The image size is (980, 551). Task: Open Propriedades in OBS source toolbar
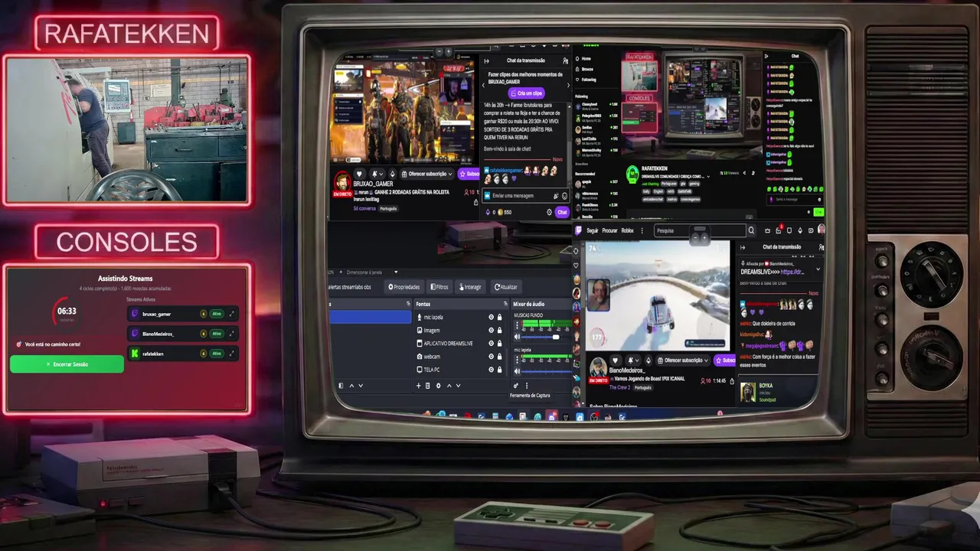tap(404, 287)
